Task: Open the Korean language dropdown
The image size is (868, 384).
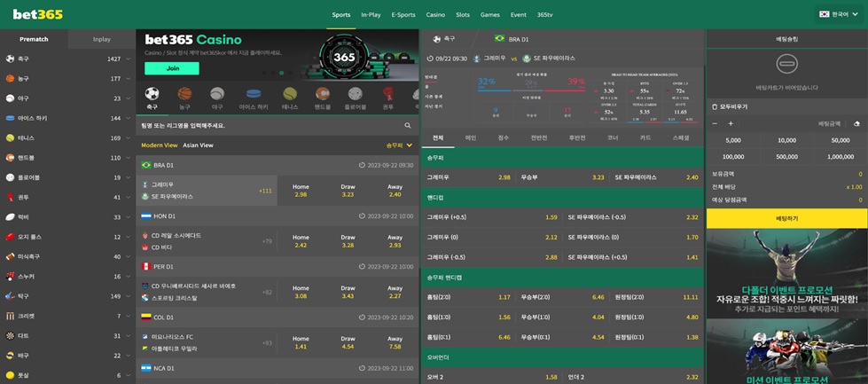Action: 838,14
